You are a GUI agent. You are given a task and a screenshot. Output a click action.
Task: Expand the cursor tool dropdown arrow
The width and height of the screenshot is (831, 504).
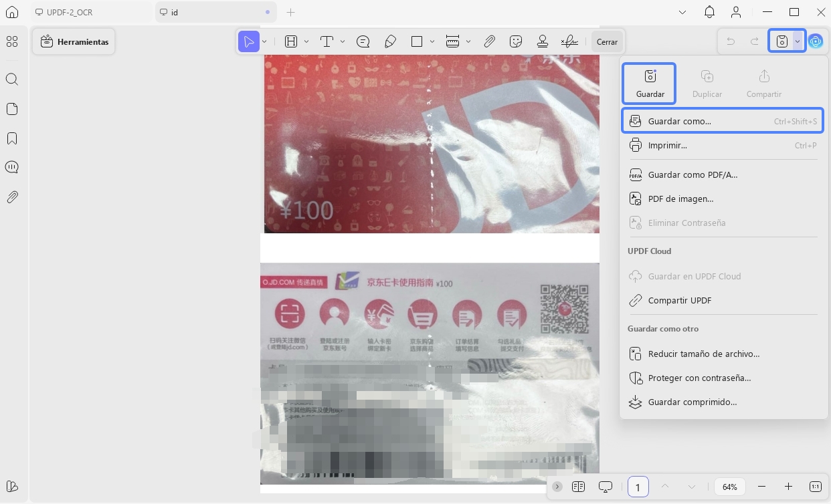coord(264,41)
